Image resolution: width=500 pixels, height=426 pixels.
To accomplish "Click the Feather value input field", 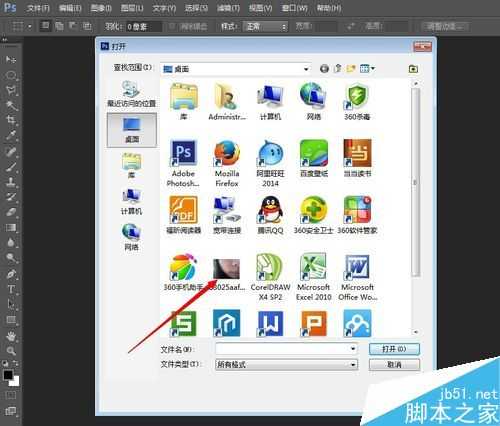I will pyautogui.click(x=144, y=27).
